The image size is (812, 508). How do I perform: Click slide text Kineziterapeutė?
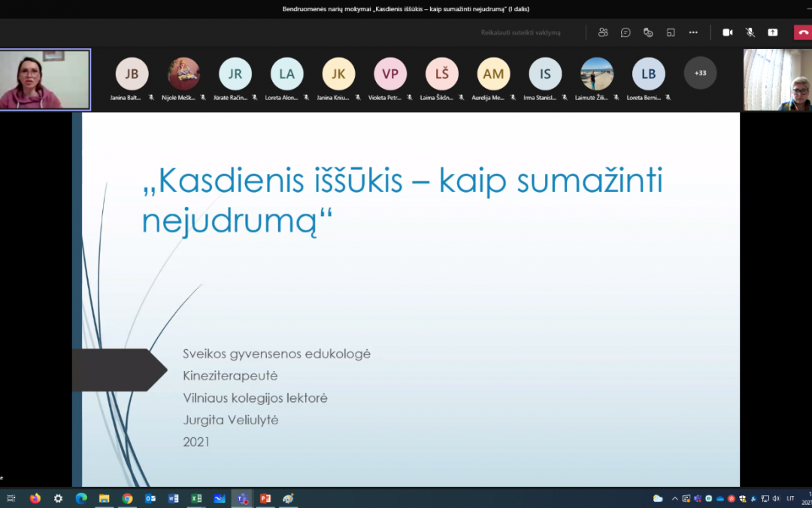pyautogui.click(x=230, y=376)
